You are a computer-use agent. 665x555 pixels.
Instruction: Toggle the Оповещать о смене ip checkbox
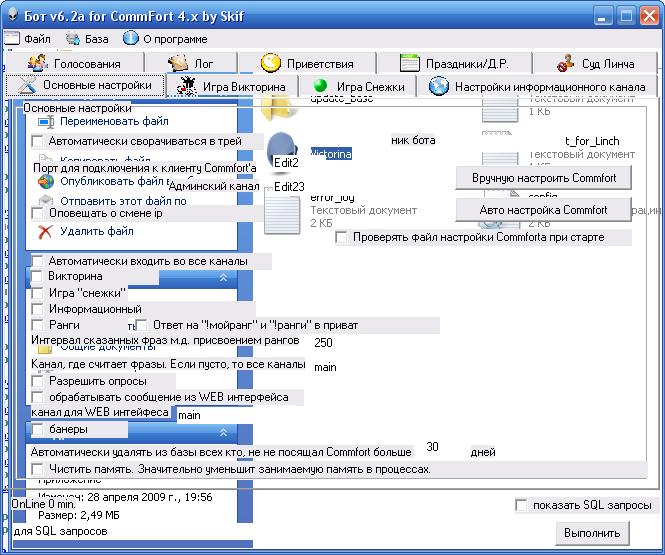38,214
